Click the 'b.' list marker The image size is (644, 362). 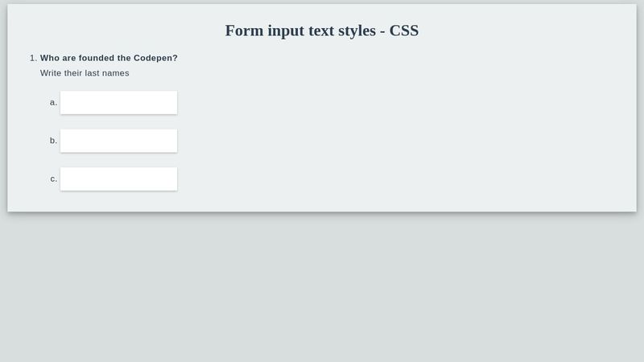[x=53, y=140]
